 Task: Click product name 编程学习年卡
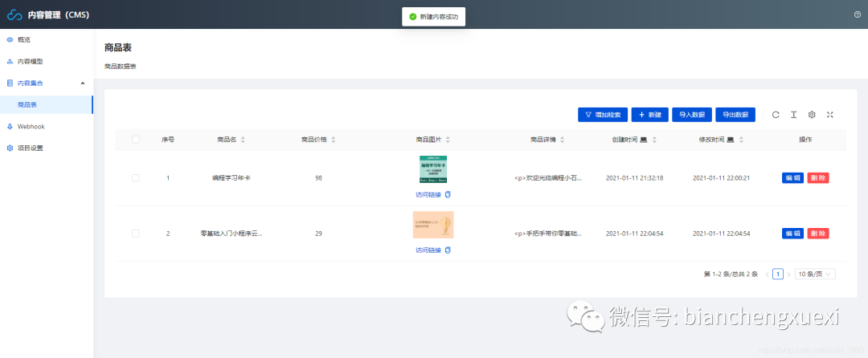point(231,178)
